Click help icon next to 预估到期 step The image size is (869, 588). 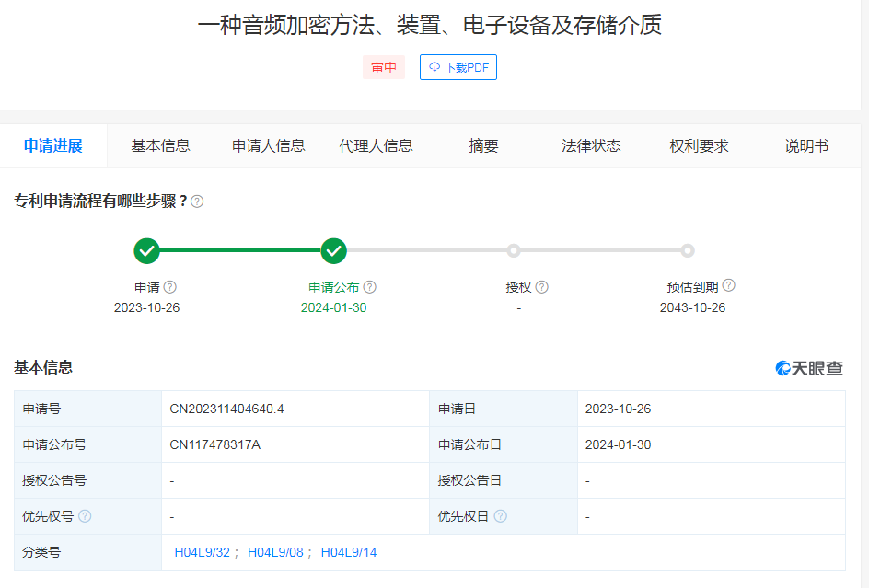(729, 285)
